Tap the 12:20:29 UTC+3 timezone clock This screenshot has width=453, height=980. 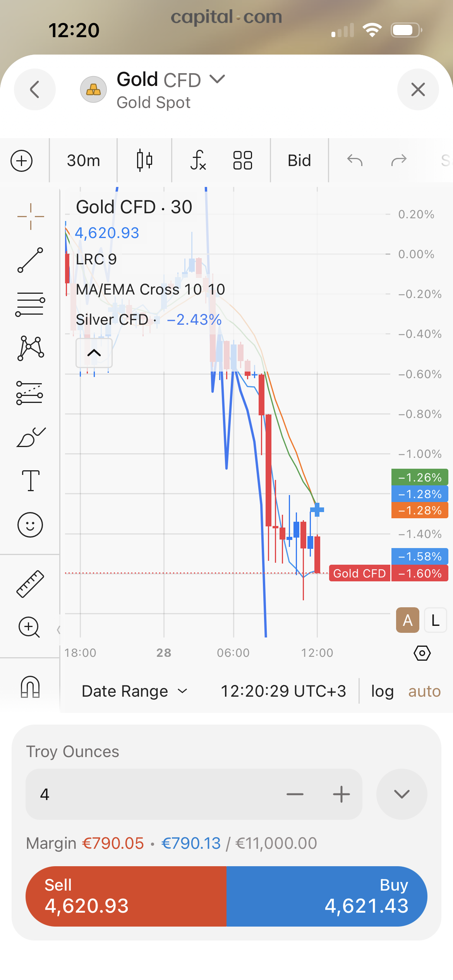(283, 691)
